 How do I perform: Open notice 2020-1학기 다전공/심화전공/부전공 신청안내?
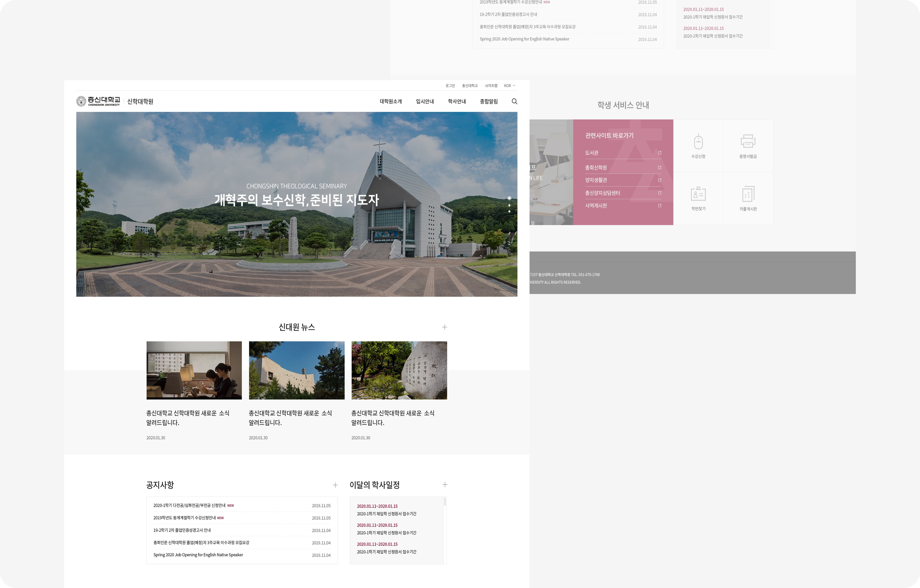click(189, 505)
